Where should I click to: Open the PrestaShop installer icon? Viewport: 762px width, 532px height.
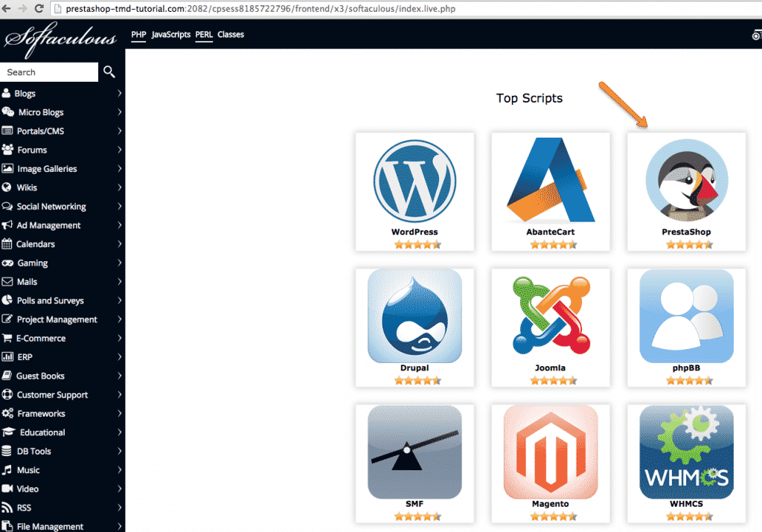[x=685, y=181]
